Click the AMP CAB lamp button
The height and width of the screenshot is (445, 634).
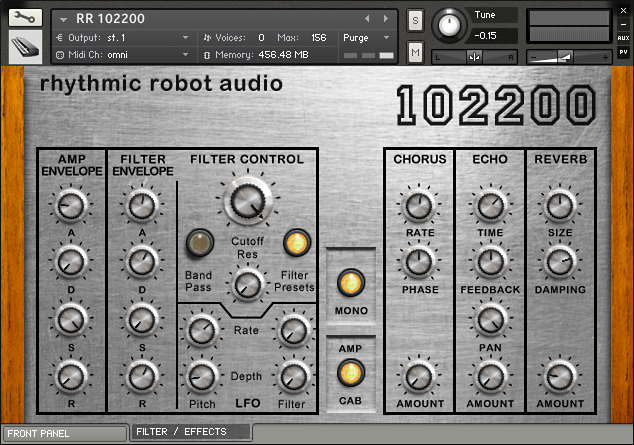coord(351,373)
